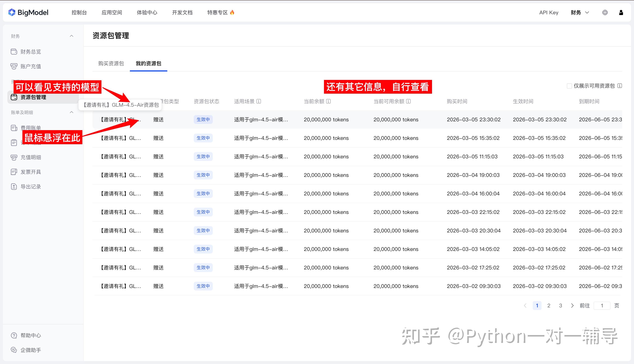634x364 pixels.
Task: Switch to the 购买资源包 tab
Action: point(111,63)
